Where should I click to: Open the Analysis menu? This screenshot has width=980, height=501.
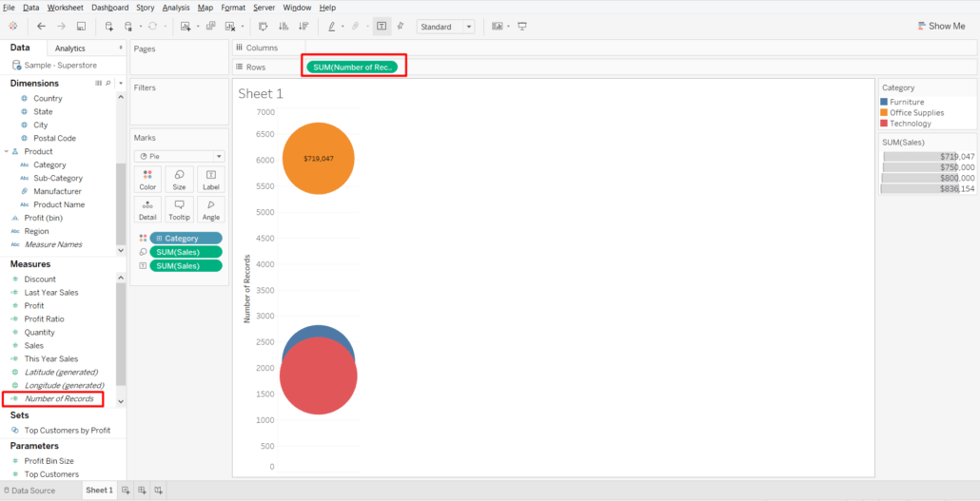pyautogui.click(x=176, y=8)
